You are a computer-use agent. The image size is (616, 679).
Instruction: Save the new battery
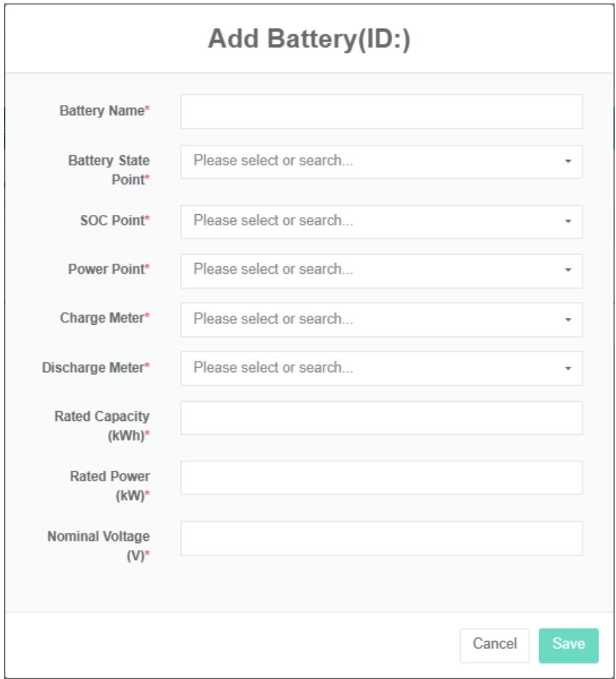[x=568, y=645]
